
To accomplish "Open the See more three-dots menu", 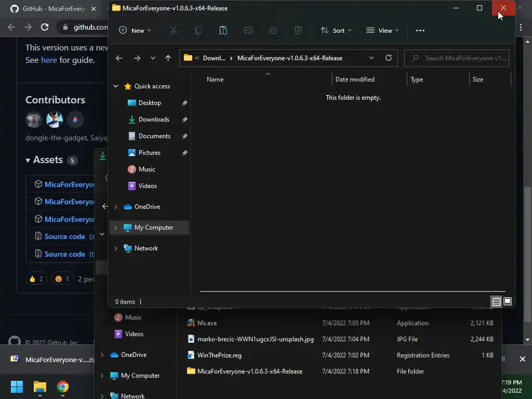I will [420, 31].
